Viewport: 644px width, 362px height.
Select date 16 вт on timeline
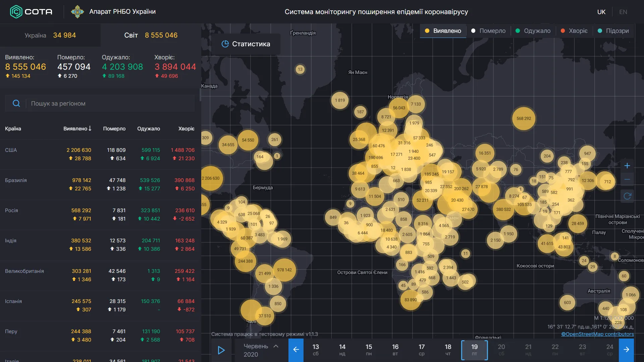coord(395,350)
